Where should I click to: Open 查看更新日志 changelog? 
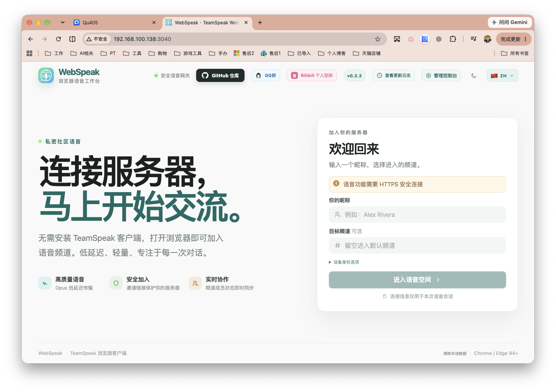click(393, 75)
